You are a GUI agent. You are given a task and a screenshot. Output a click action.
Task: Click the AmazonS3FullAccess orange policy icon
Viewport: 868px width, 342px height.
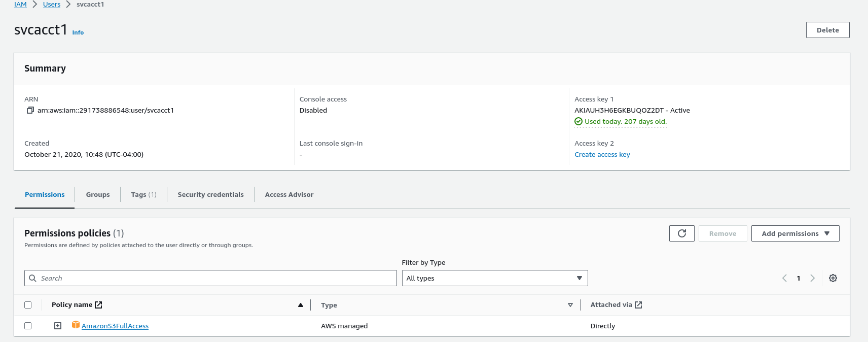[76, 325]
